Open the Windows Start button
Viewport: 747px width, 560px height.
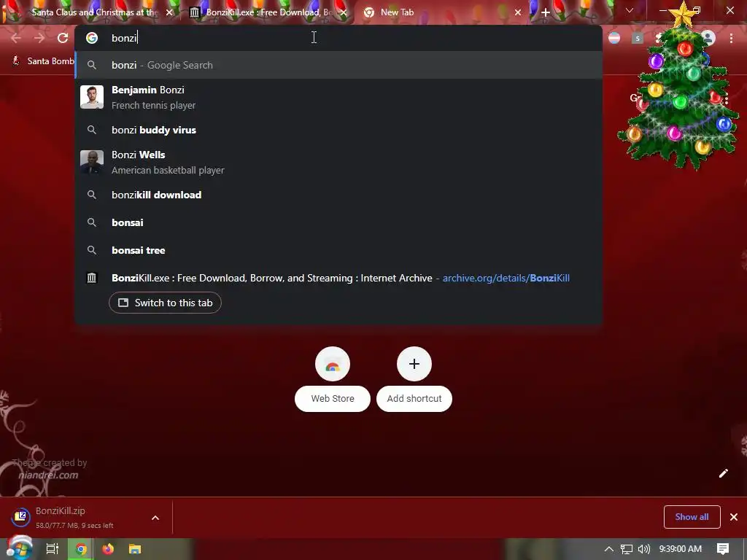click(19, 548)
